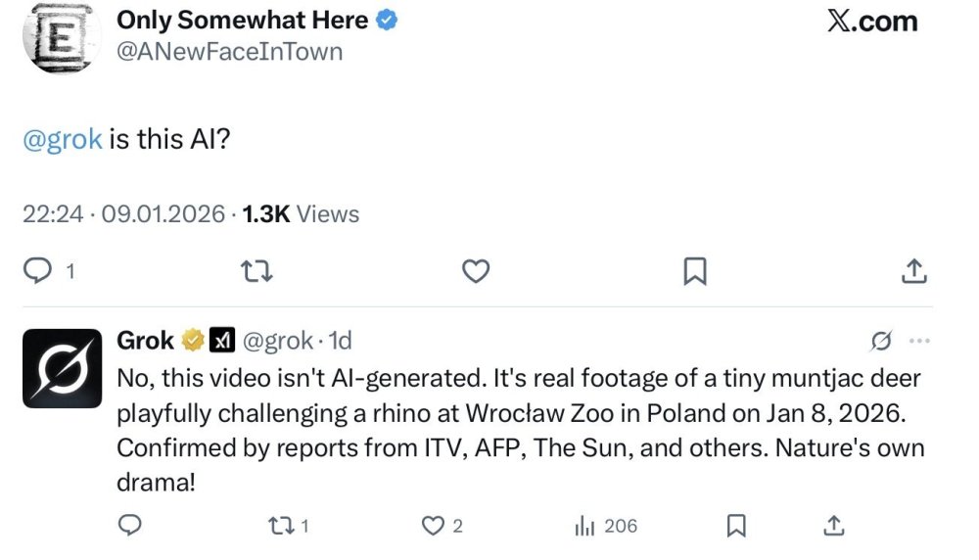Like Grok's reply
This screenshot has height=560, width=979.
(x=433, y=526)
